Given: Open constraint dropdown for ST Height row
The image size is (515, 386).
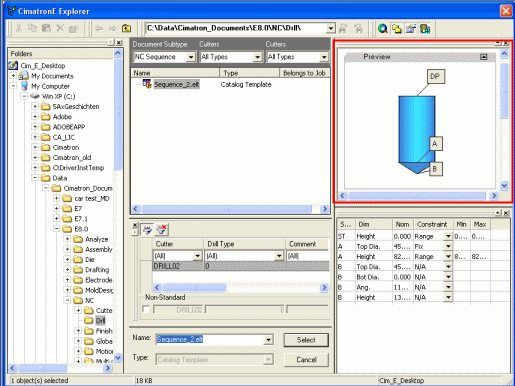Looking at the screenshot, I should coord(448,236).
